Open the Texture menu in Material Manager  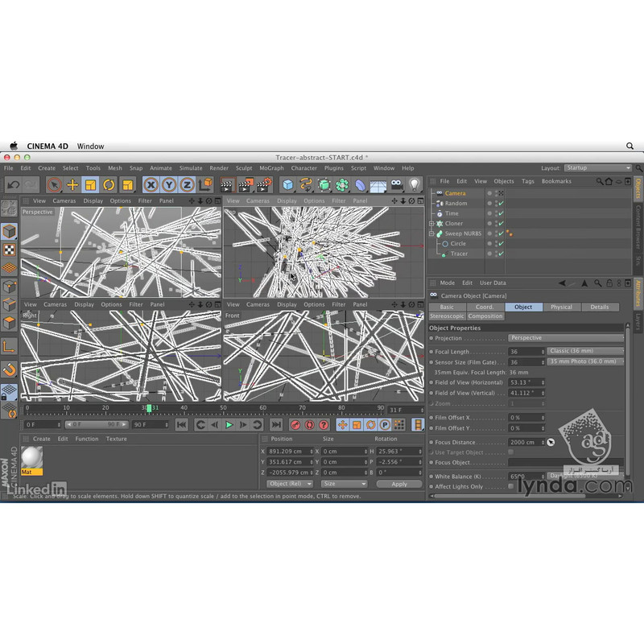click(116, 439)
